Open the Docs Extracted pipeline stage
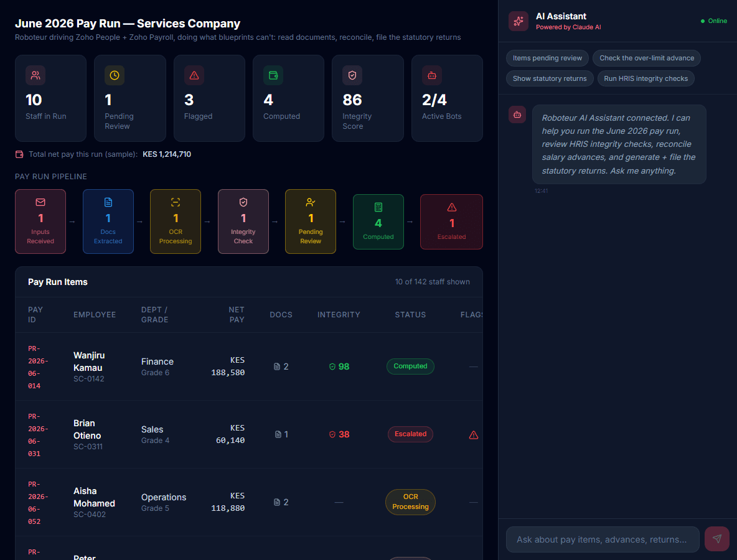The image size is (737, 560). click(x=108, y=222)
